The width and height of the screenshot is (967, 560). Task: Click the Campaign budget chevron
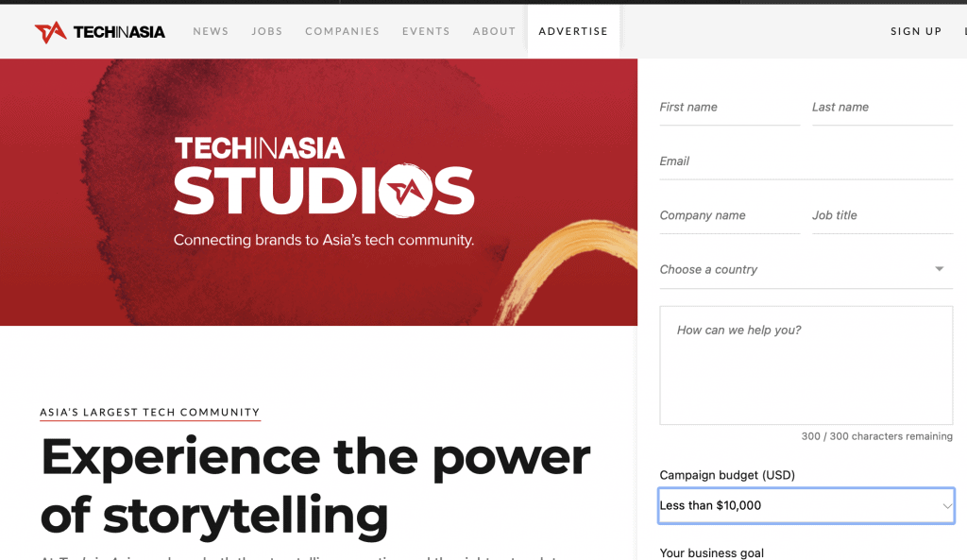pyautogui.click(x=946, y=506)
